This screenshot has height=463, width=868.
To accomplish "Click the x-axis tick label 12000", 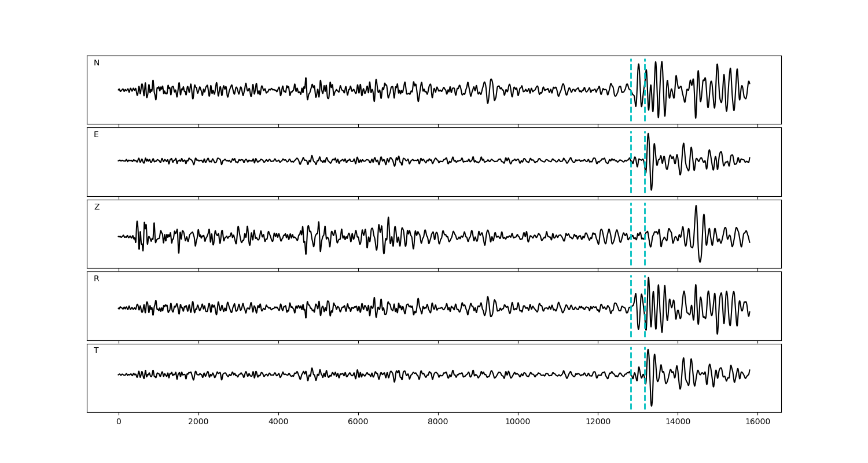I will tap(598, 422).
